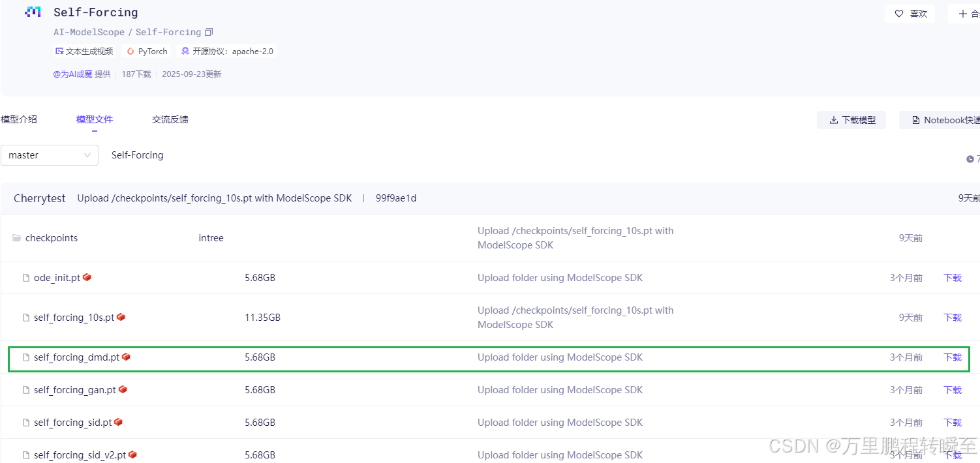Click the file icon beside self_forcing_gan.pt
This screenshot has width=980, height=463.
click(27, 390)
